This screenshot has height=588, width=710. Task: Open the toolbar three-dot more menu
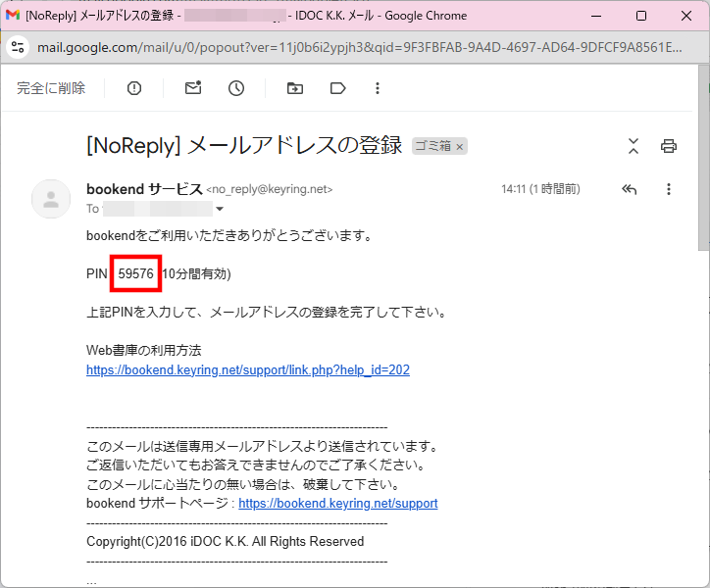pyautogui.click(x=378, y=88)
